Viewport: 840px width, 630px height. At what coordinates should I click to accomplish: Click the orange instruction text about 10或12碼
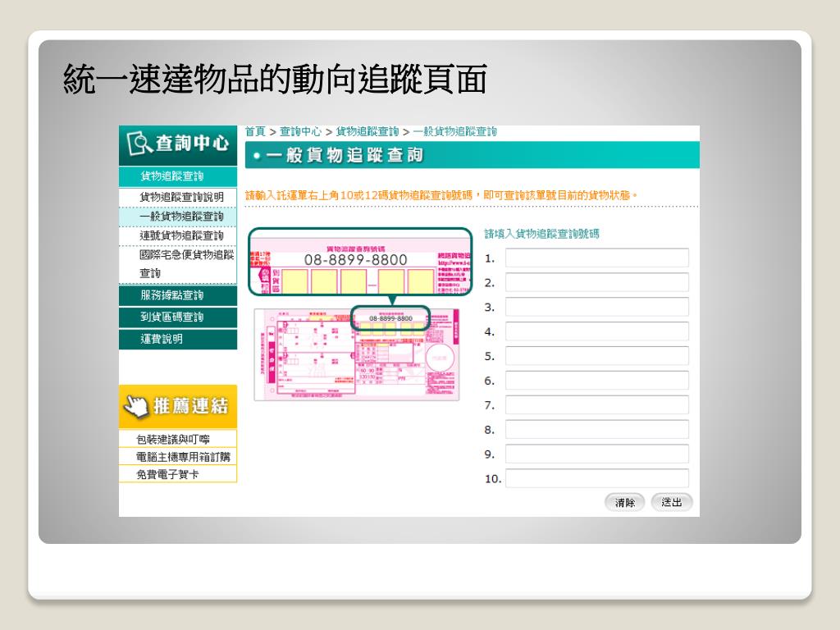tap(441, 195)
